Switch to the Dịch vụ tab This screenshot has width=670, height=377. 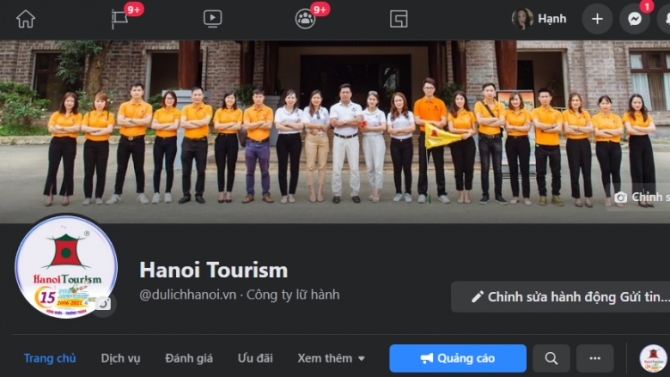click(x=120, y=358)
